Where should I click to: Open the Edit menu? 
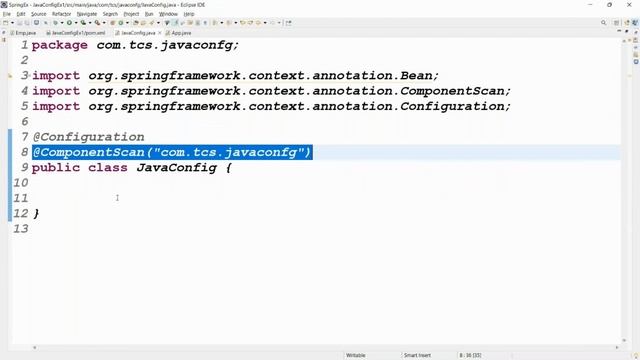(x=21, y=14)
